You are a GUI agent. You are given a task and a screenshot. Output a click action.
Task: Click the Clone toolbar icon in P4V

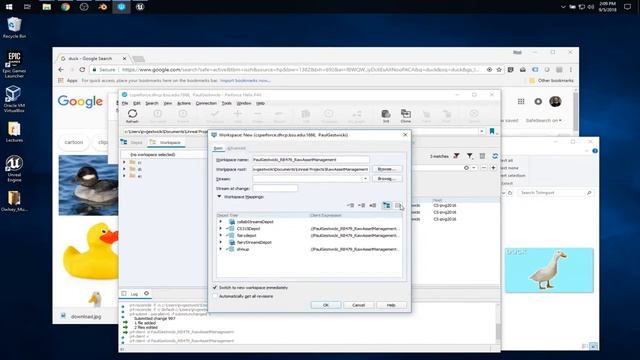pyautogui.click(x=406, y=116)
